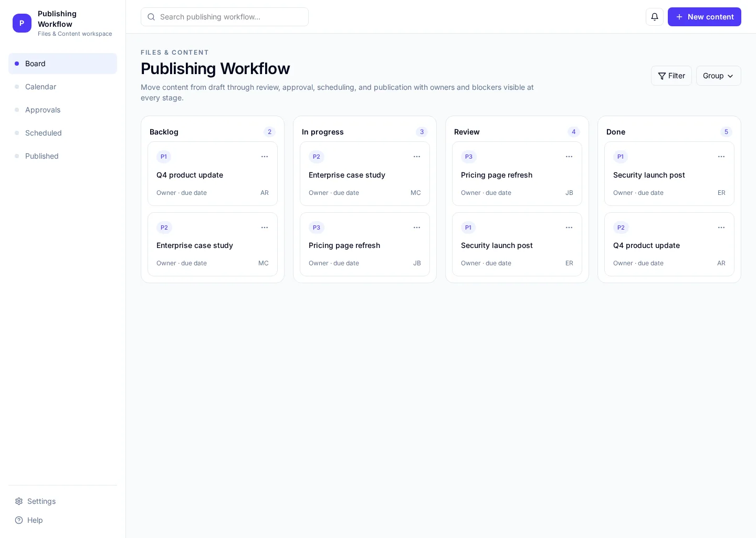Open the Calendar view
The image size is (756, 538).
[62, 87]
